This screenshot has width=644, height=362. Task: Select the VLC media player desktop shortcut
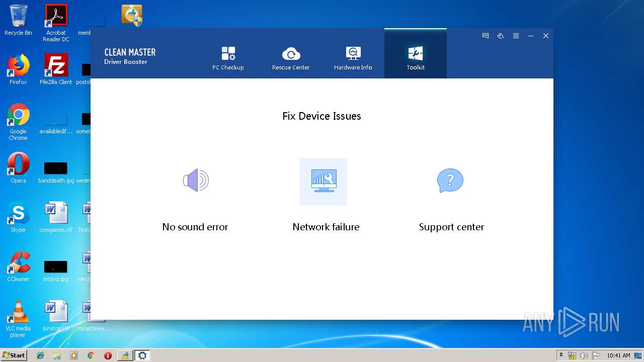coord(18,319)
